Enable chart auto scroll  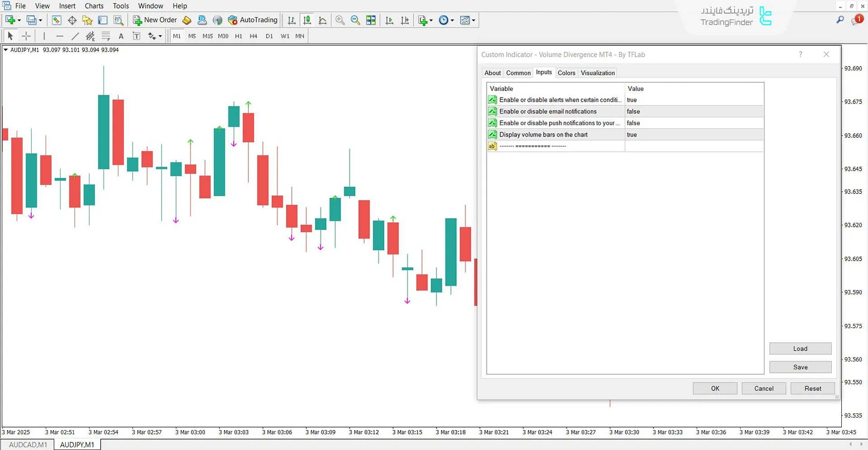[x=389, y=20]
